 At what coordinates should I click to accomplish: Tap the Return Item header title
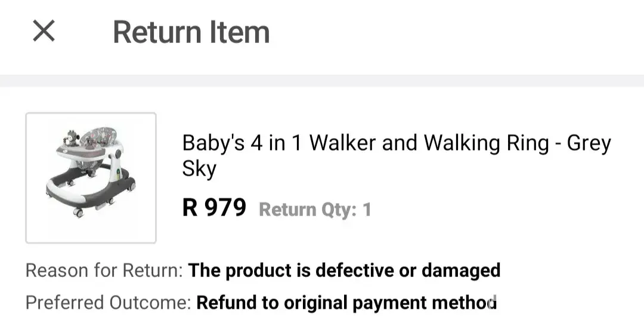tap(191, 32)
